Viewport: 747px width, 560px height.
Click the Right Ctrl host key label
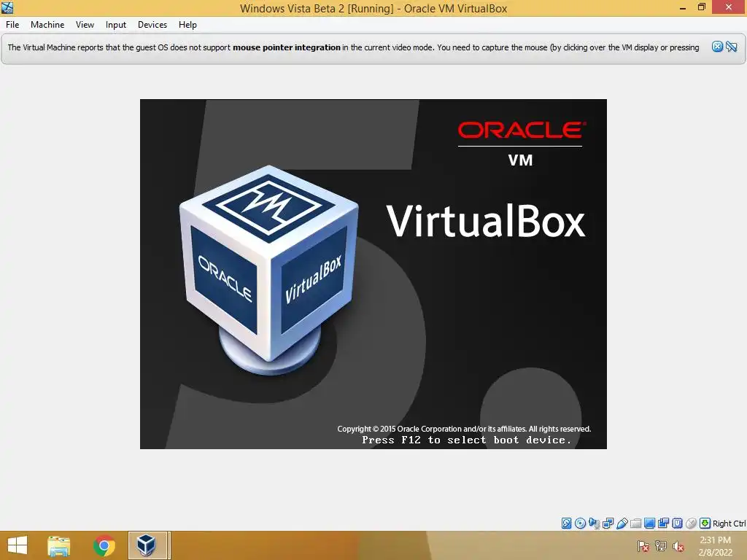pyautogui.click(x=729, y=524)
